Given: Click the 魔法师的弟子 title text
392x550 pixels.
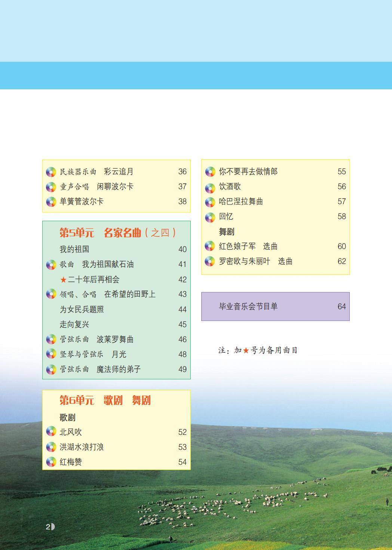Looking at the screenshot, I should coord(119,369).
